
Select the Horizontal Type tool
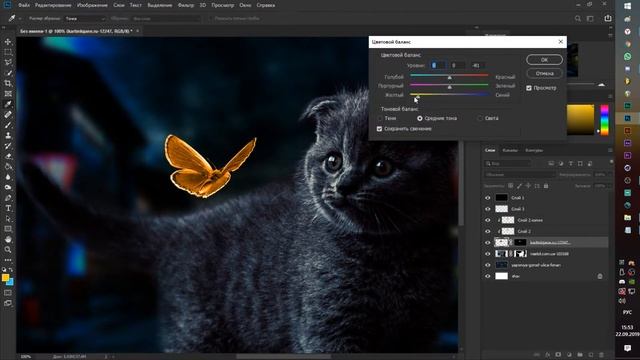pos(8,208)
